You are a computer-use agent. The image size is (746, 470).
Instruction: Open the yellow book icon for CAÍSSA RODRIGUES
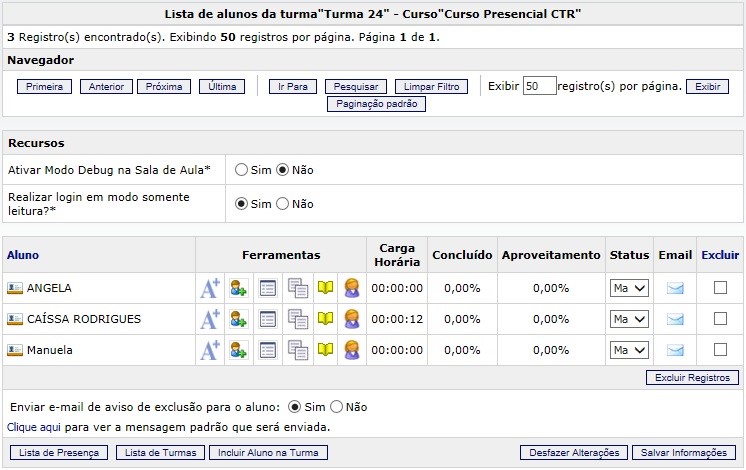coord(325,320)
